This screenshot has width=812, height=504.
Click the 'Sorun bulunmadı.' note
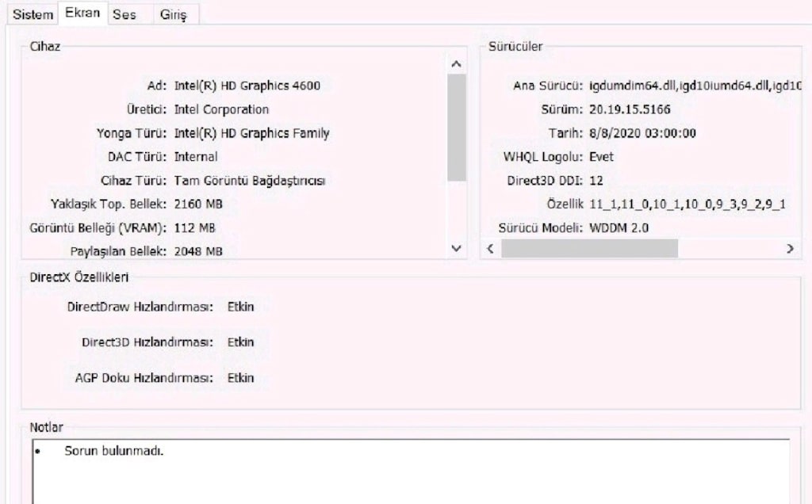[x=114, y=451]
